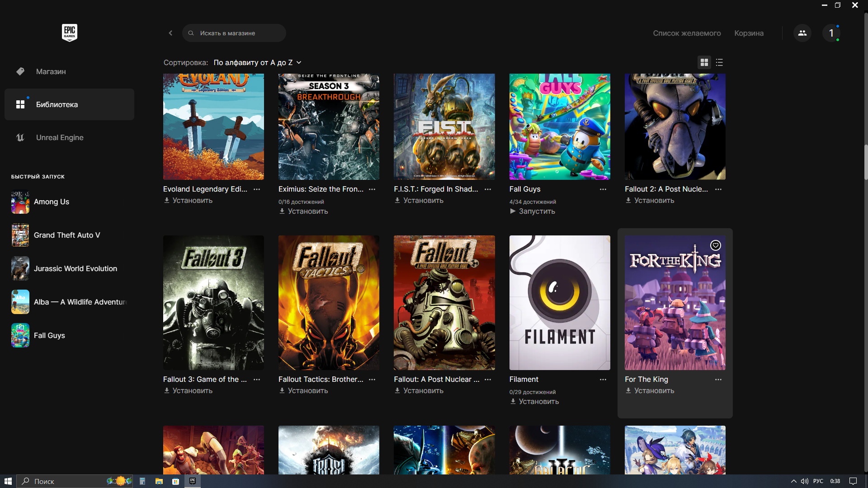Click the Fallout 3 cover thumbnail
The height and width of the screenshot is (488, 868).
tap(213, 302)
